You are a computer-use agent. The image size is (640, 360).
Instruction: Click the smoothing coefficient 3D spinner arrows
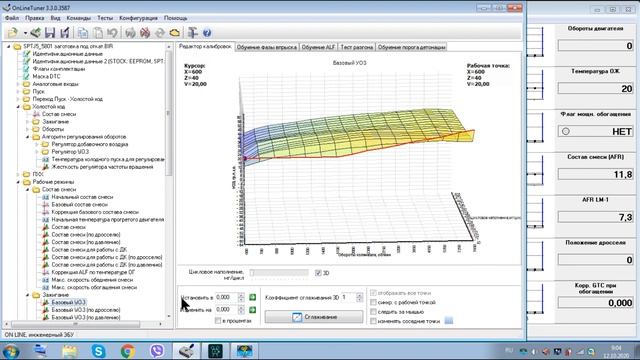pyautogui.click(x=359, y=298)
